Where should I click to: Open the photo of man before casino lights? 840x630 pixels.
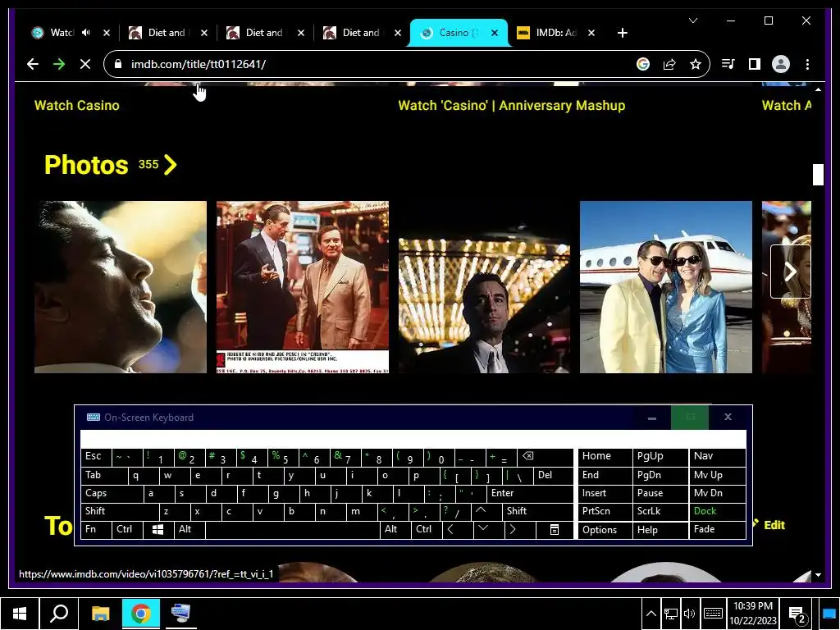coord(484,287)
